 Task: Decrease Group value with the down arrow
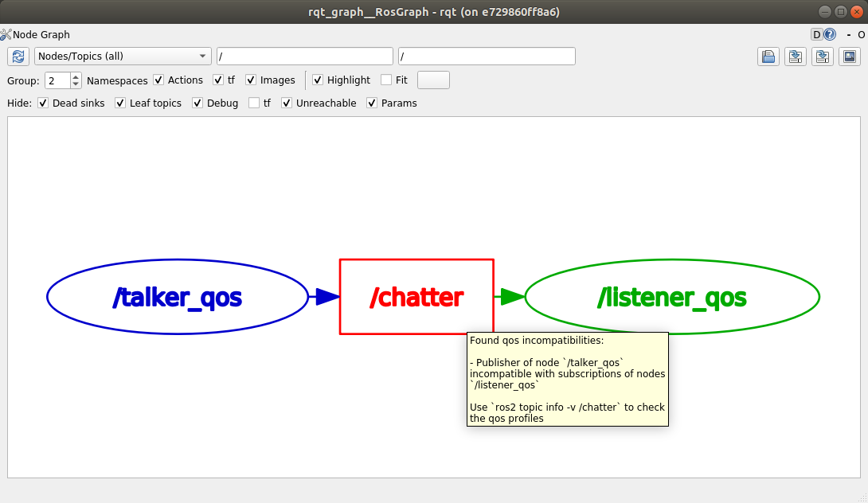click(76, 83)
